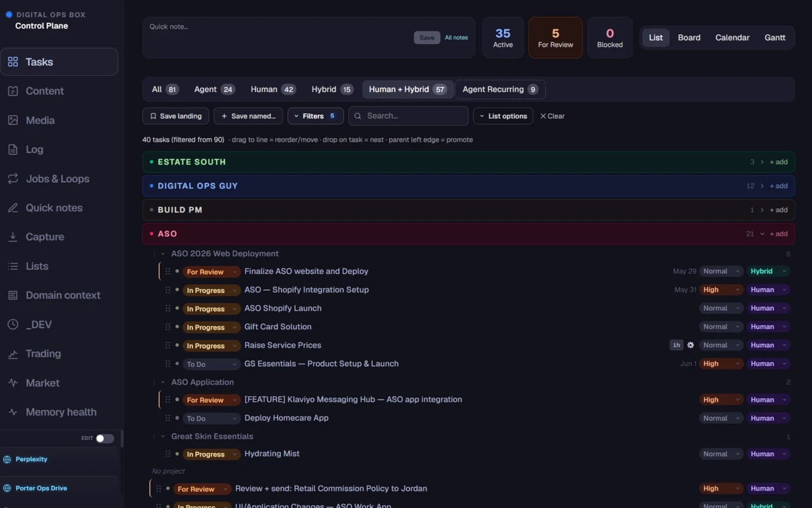This screenshot has height=508, width=812.
Task: Click the Trading chart icon
Action: (x=13, y=354)
